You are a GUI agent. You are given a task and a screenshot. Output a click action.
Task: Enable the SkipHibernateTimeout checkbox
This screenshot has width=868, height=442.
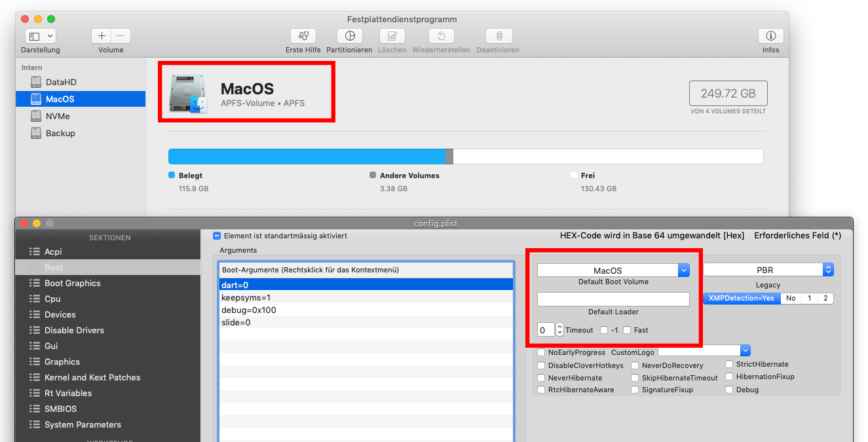(x=635, y=378)
